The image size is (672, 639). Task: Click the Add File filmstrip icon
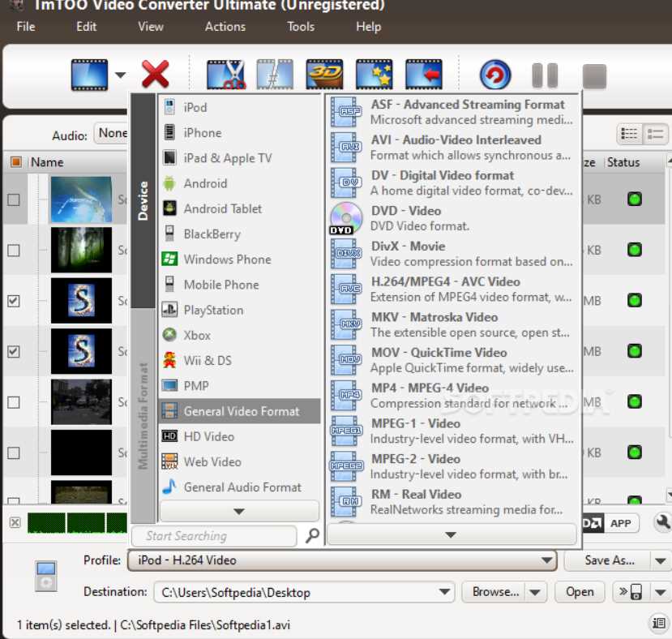click(89, 75)
